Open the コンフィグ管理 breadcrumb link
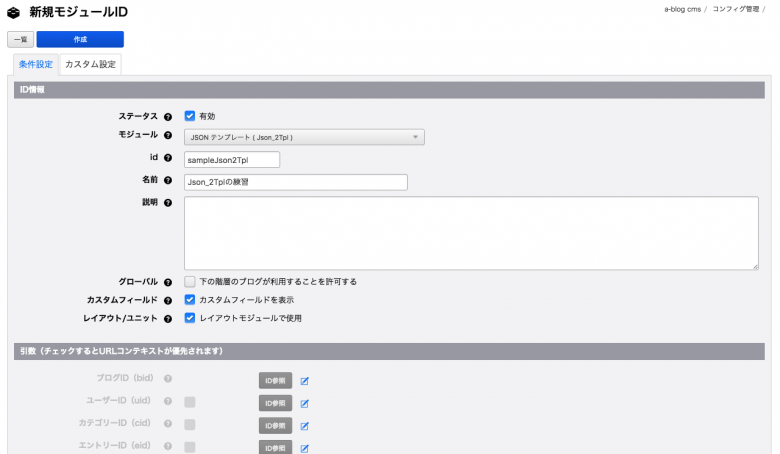 coord(735,8)
